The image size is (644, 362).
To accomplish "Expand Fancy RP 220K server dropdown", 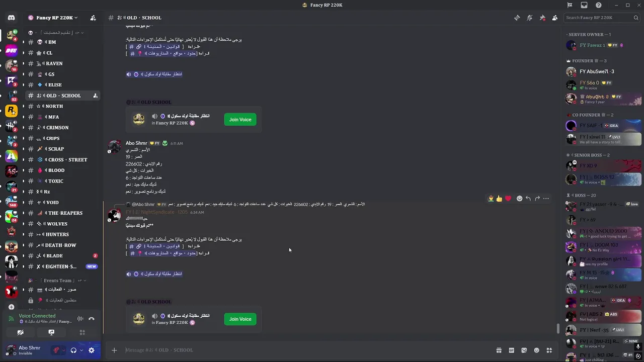I will click(55, 18).
